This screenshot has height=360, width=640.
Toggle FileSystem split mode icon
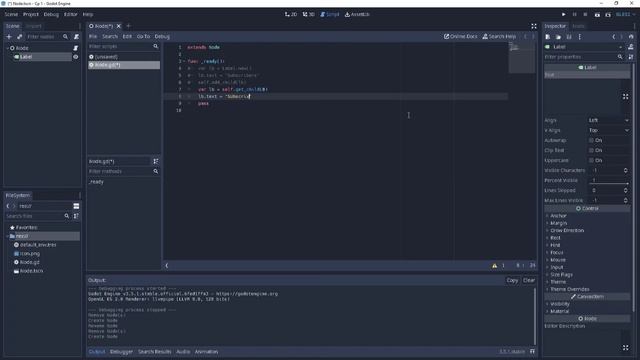(76, 206)
